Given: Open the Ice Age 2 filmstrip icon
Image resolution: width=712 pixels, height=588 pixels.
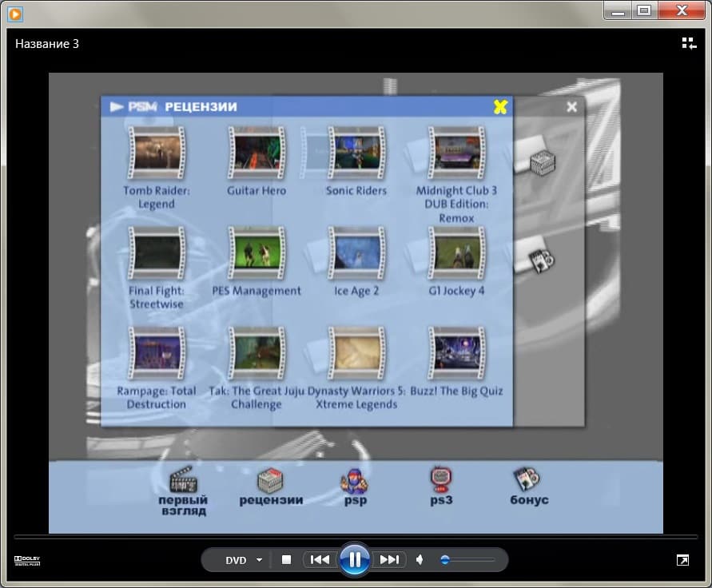Looking at the screenshot, I should (356, 253).
